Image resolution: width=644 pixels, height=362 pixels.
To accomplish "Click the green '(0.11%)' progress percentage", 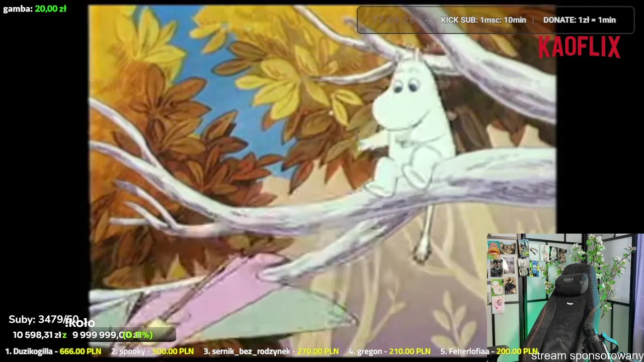I will [138, 335].
